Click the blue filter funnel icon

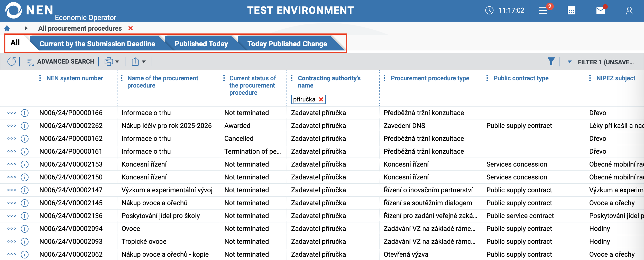(x=551, y=62)
